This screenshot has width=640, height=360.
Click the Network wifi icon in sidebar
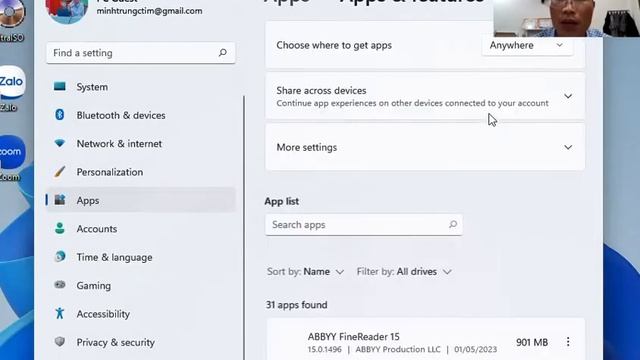60,143
